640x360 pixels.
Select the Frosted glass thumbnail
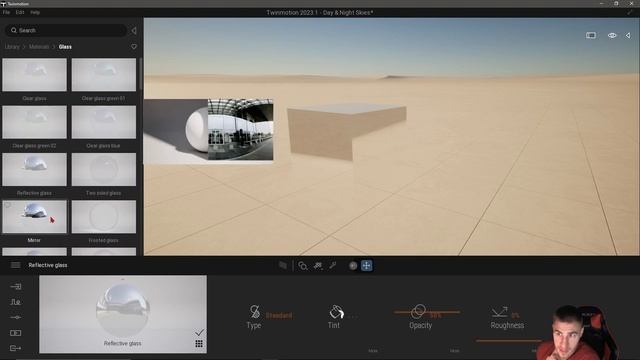[104, 217]
